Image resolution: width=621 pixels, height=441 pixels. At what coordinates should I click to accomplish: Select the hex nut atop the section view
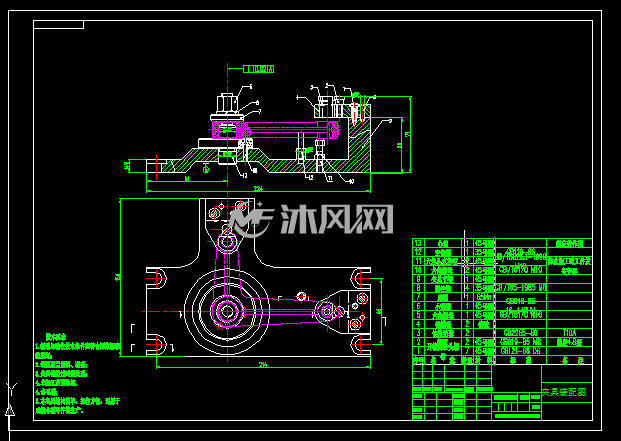click(227, 103)
